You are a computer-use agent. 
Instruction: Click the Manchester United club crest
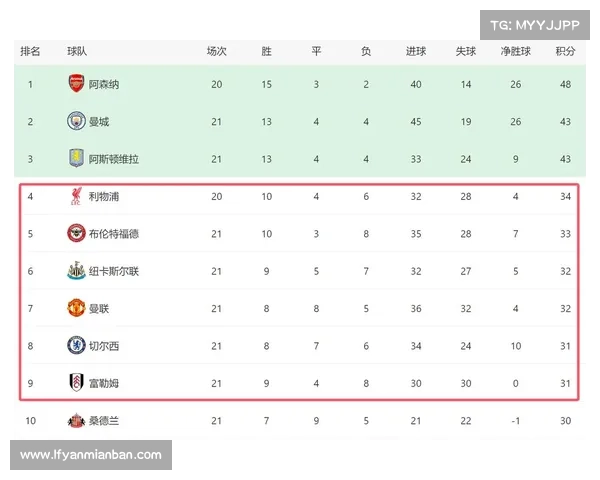77,308
